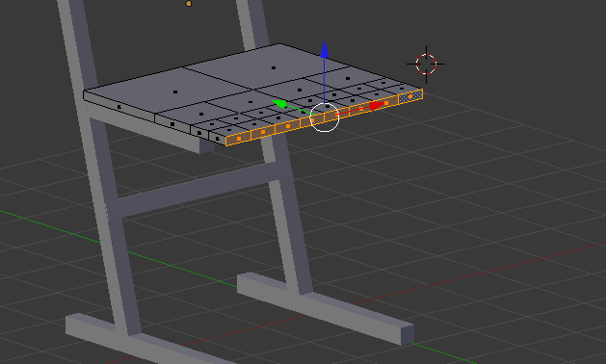Image resolution: width=606 pixels, height=364 pixels.
Task: Select the dotted active face at seat edge end
Action: [410, 96]
